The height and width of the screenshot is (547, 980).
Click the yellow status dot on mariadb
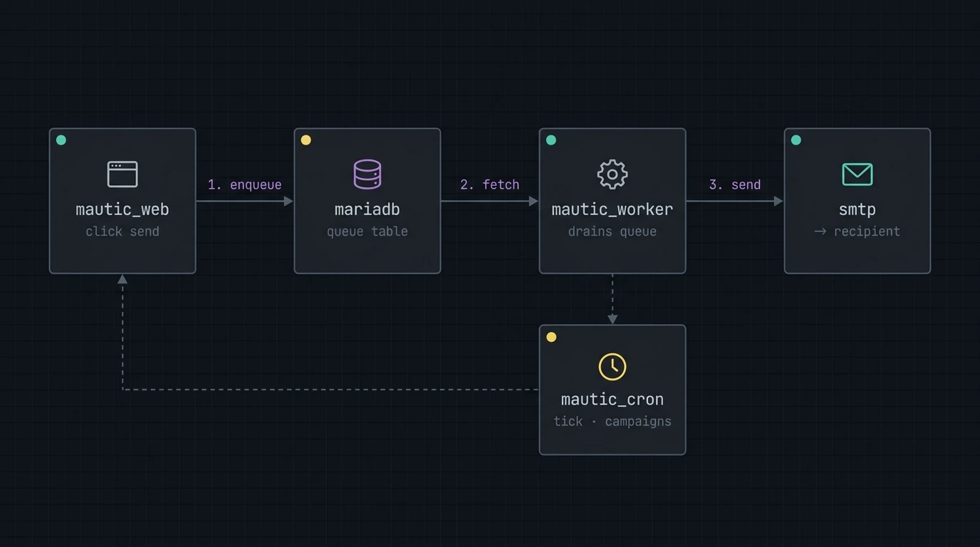click(306, 140)
